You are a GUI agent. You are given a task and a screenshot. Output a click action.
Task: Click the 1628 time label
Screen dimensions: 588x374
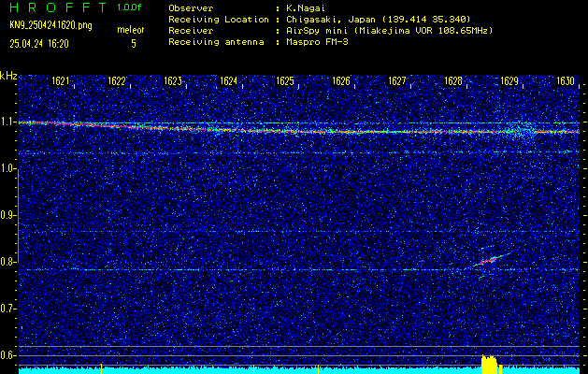coord(453,81)
